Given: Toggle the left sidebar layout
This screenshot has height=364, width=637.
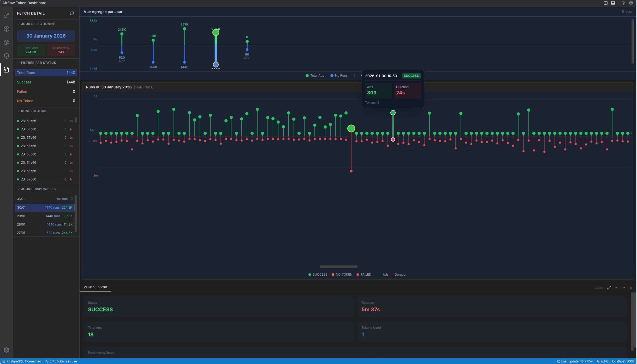Looking at the screenshot, I should [x=606, y=3].
